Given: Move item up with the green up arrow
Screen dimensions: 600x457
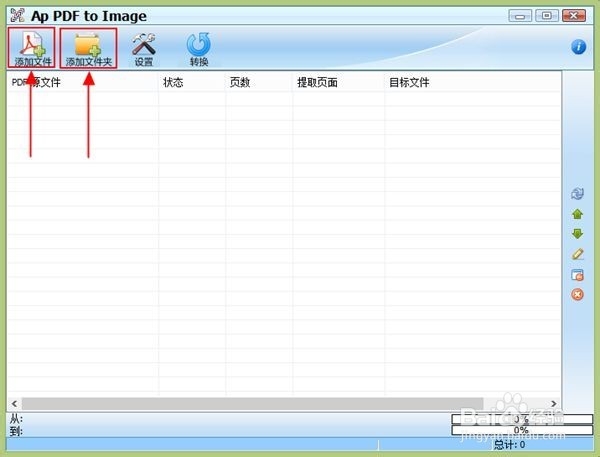Looking at the screenshot, I should [x=577, y=214].
